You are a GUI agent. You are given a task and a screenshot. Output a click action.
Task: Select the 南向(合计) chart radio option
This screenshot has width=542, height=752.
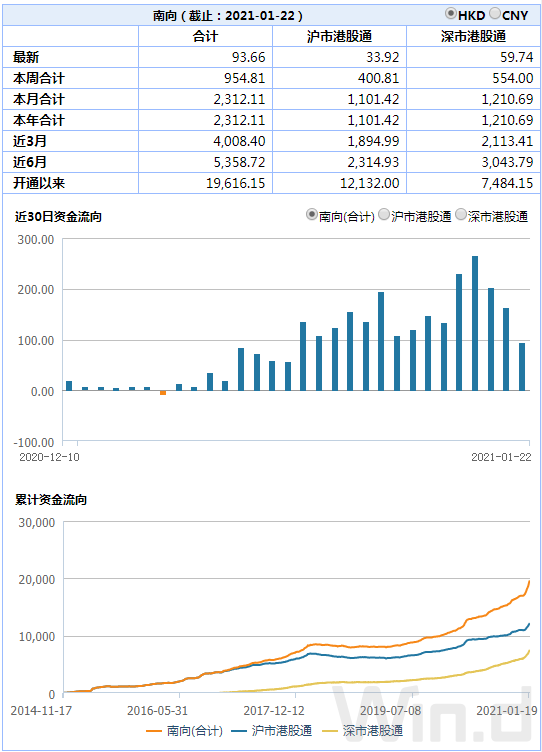coord(312,215)
